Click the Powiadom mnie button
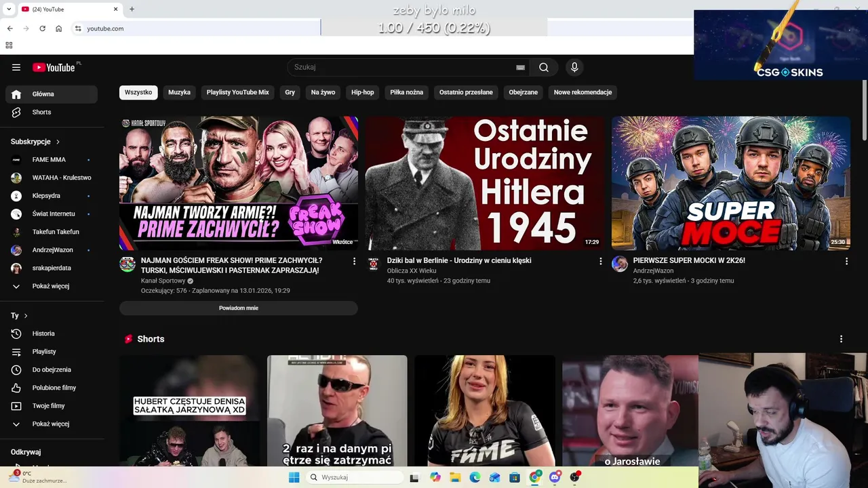This screenshot has width=868, height=488. coord(239,308)
